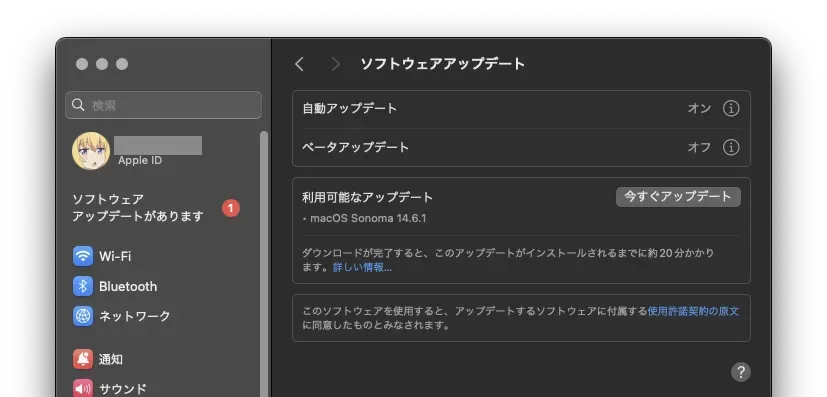Click 利用可能なアップデート heading
Image resolution: width=827 pixels, height=397 pixels.
pos(368,197)
